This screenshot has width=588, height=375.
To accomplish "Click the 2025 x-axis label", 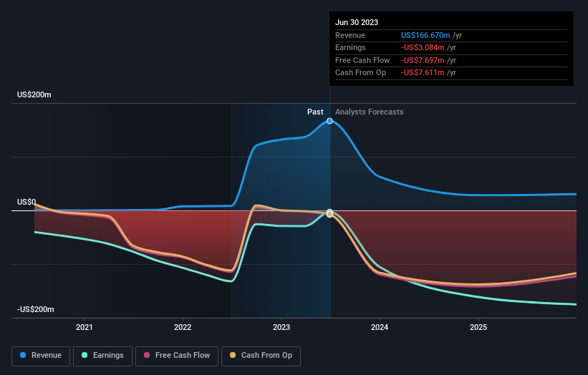I will [478, 327].
